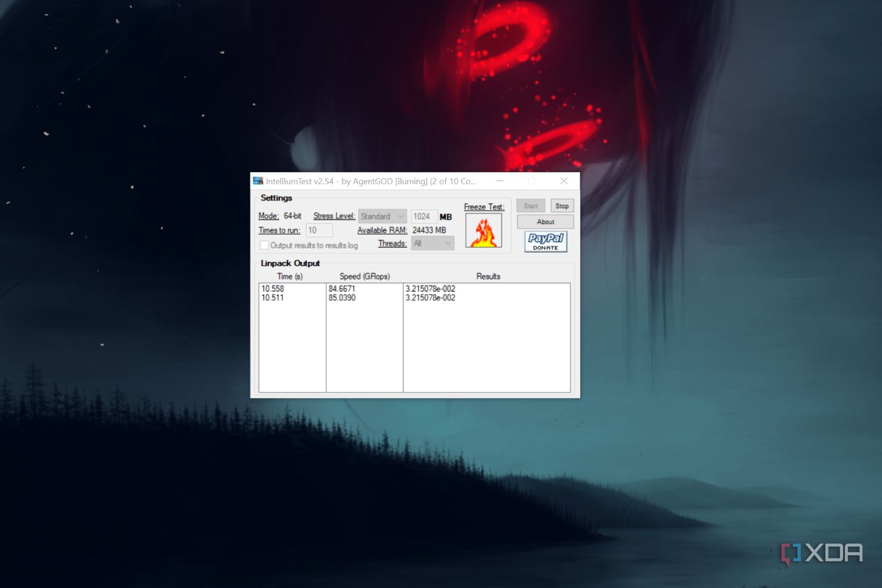Click the Results column header
882x588 pixels.
(x=488, y=276)
